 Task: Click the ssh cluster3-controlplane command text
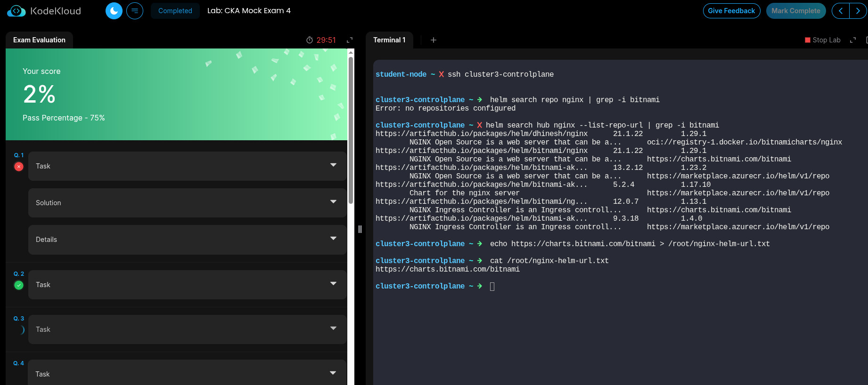pyautogui.click(x=500, y=74)
